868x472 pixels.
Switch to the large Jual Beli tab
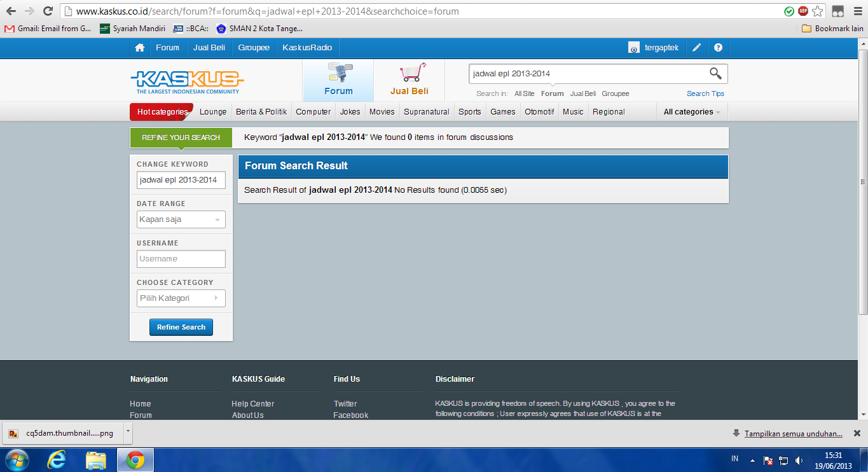coord(410,80)
